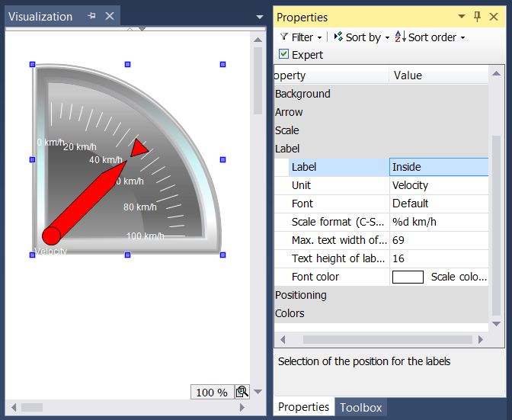Click the A-Z Sort order icon
Screen dimensions: 512x420
(x=400, y=37)
